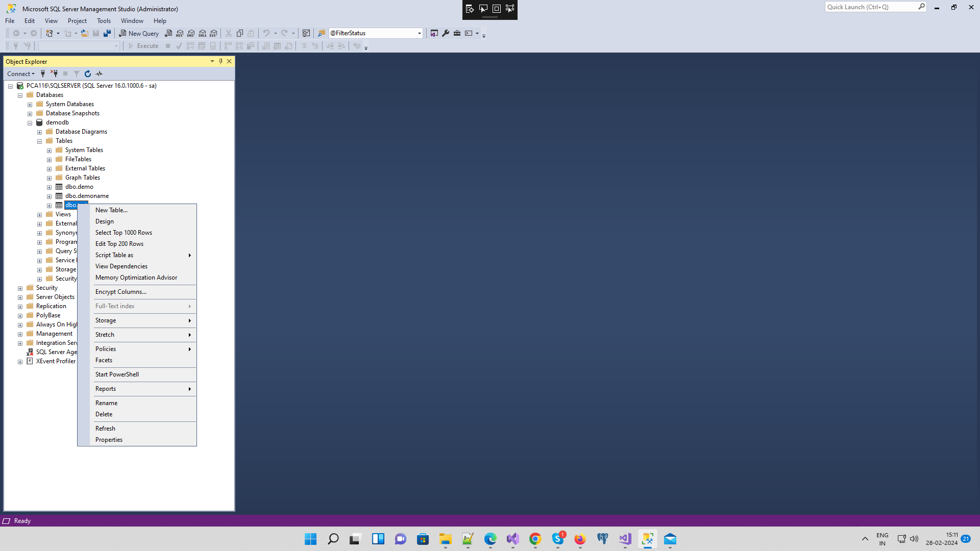This screenshot has height=551, width=980.
Task: Expand the Database Snapshots folder
Action: coord(30,114)
